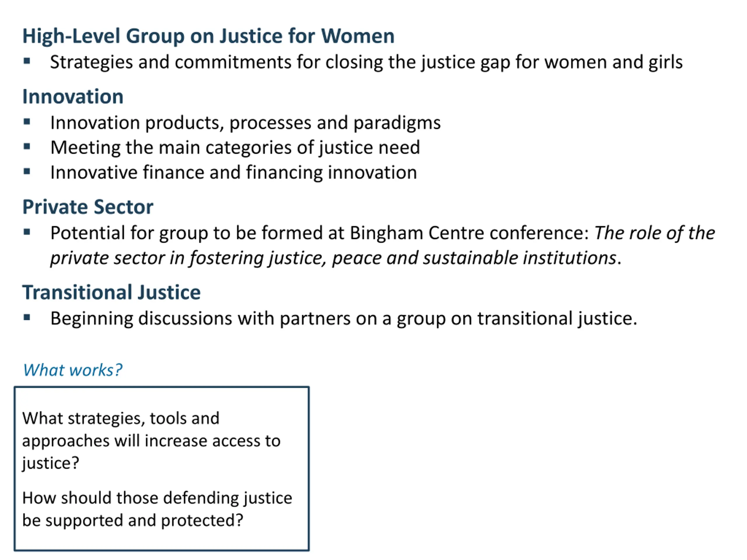Click bullet marker before 'Innovation products, processes'
This screenshot has width=747, height=560.
pyautogui.click(x=27, y=122)
